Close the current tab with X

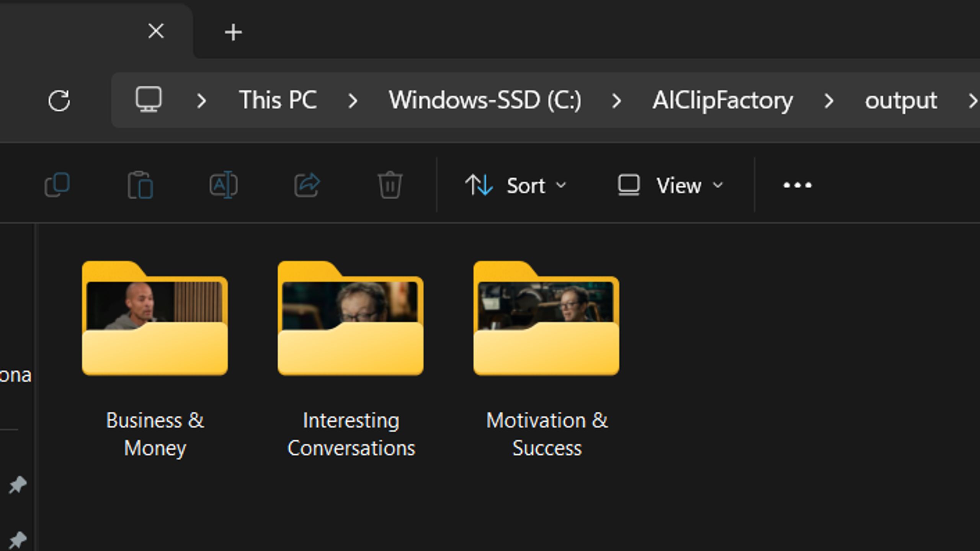tap(156, 31)
